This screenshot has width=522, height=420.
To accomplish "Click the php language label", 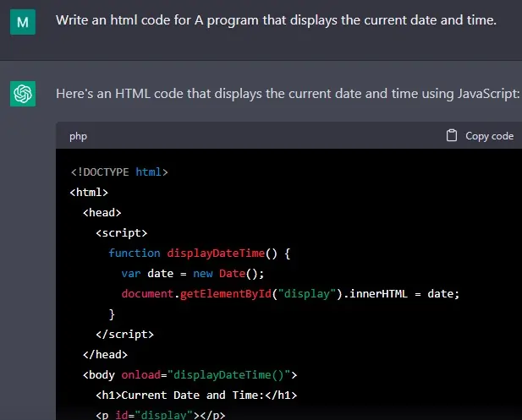I will click(x=78, y=136).
